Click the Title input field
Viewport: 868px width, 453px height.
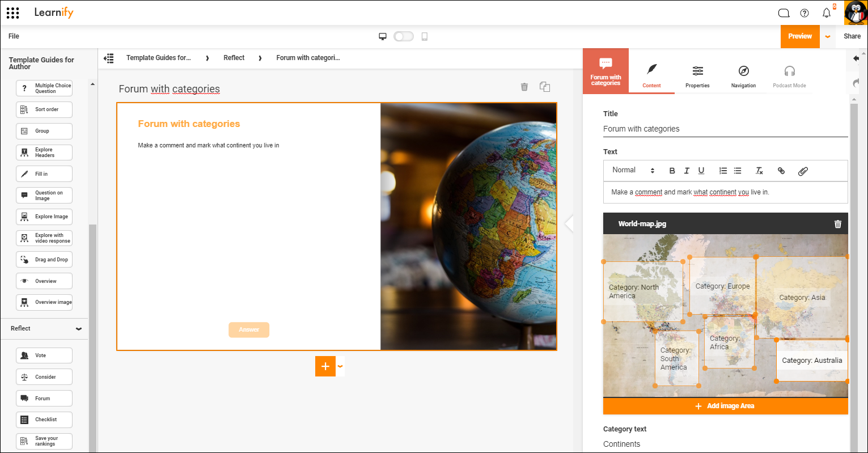725,129
